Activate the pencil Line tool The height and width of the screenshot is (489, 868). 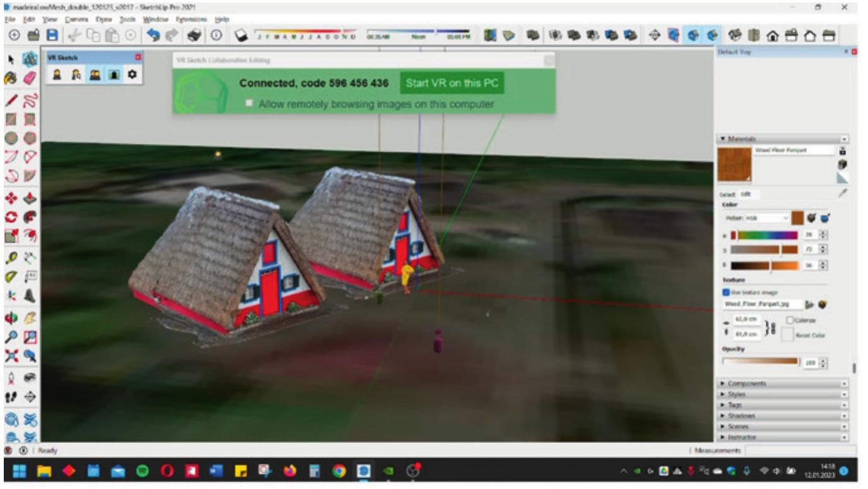tap(10, 99)
